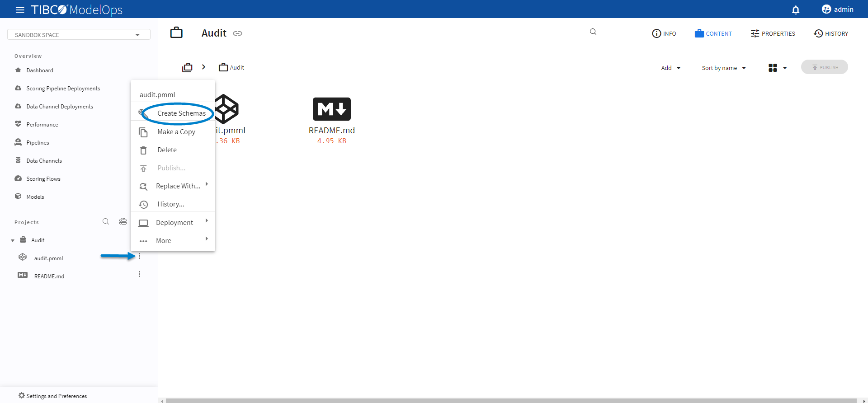Click the disabled Publish... menu entry
This screenshot has width=868, height=403.
pos(173,168)
